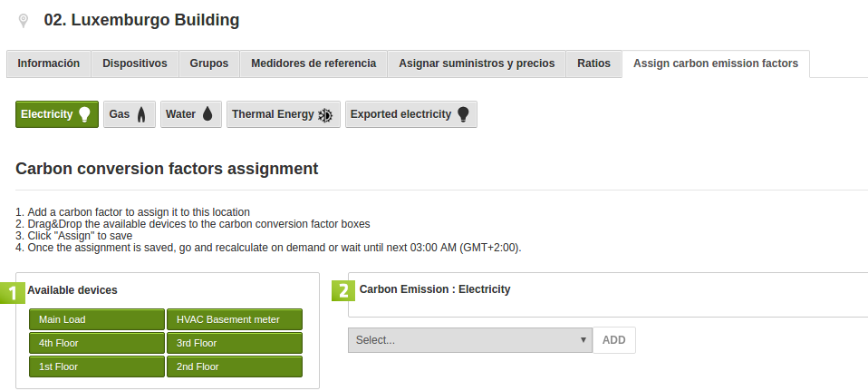This screenshot has height=391, width=868.
Task: Click the Thermal Energy sun-snowflake icon
Action: [325, 115]
